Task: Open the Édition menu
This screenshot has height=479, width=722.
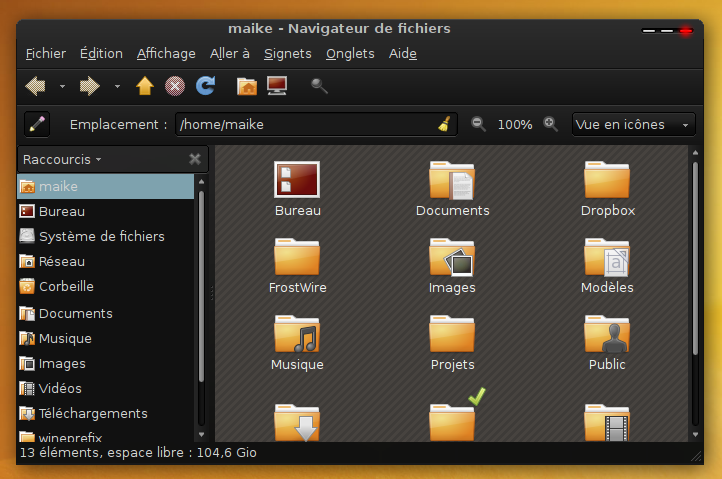Action: point(101,54)
